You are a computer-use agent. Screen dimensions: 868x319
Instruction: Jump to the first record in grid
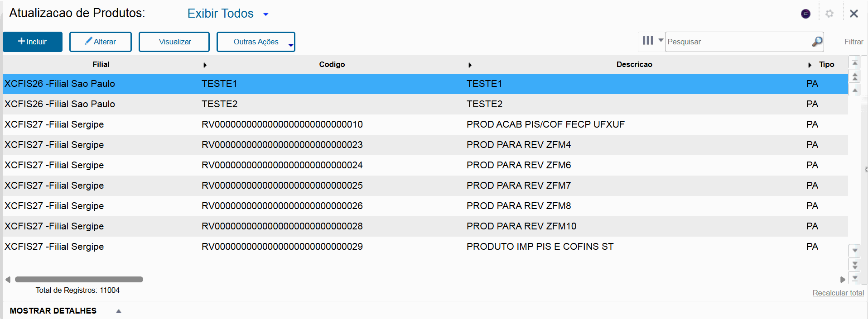(x=855, y=63)
